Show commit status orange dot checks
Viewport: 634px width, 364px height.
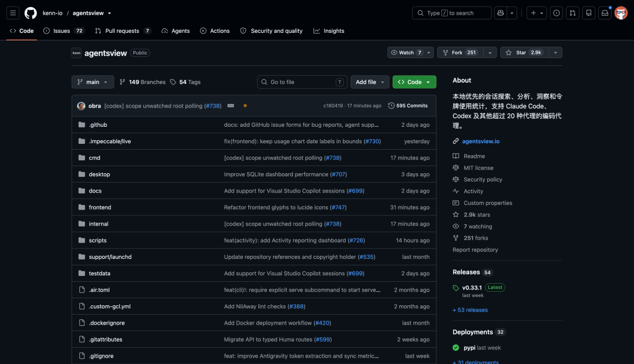click(245, 106)
